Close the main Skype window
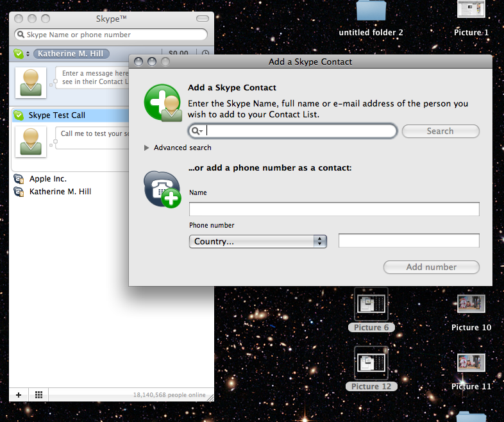This screenshot has height=422, width=504. 19,19
